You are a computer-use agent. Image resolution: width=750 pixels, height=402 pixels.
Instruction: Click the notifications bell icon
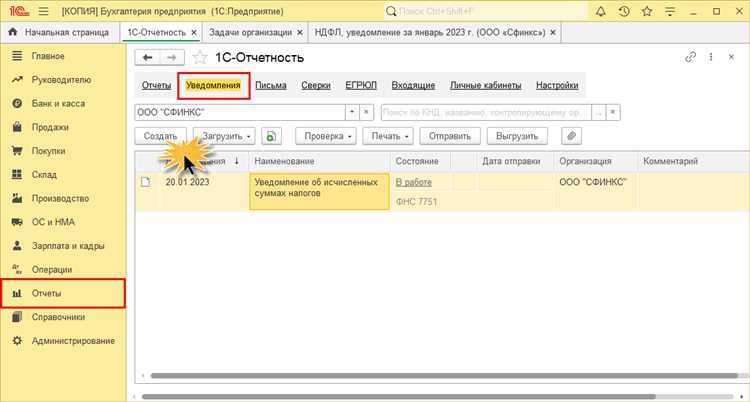click(x=601, y=11)
